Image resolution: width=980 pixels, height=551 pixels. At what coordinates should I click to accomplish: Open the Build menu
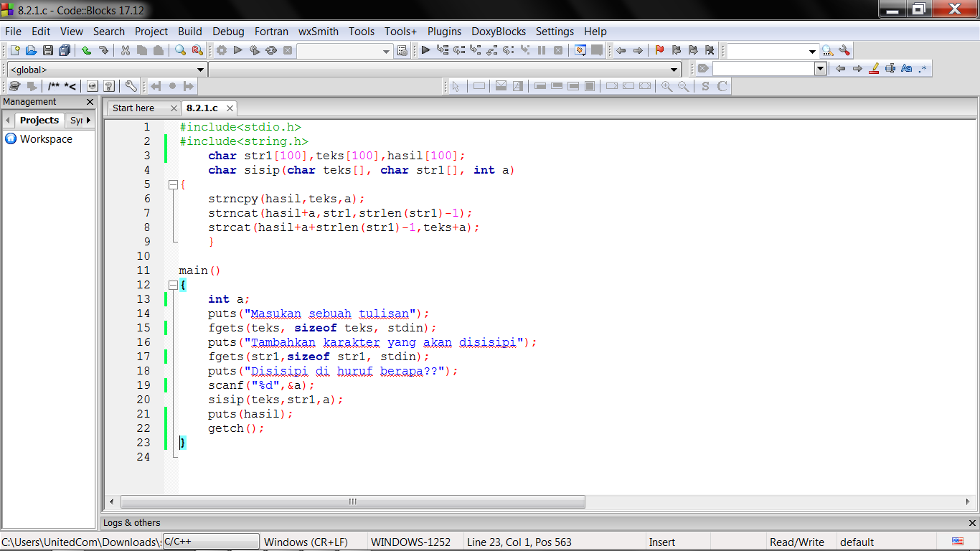tap(190, 32)
